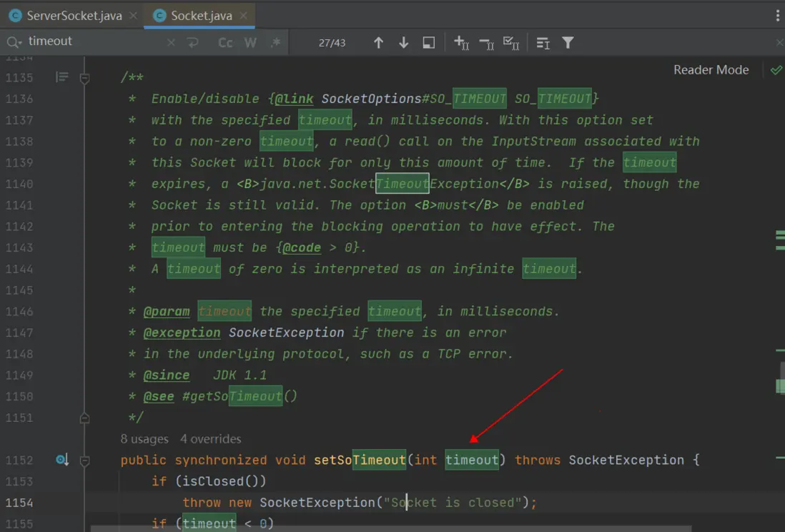Add selection for next occurrence icon

(462, 43)
